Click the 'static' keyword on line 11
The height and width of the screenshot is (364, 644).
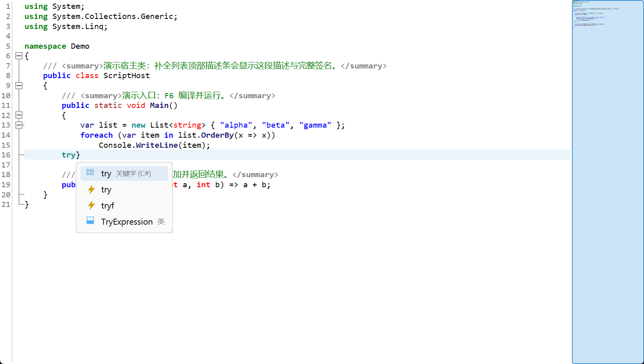[x=108, y=105]
